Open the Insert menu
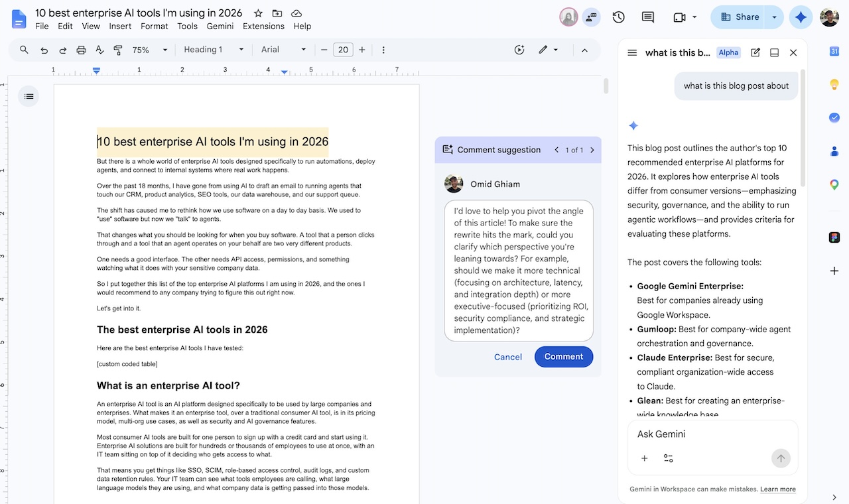 [120, 26]
